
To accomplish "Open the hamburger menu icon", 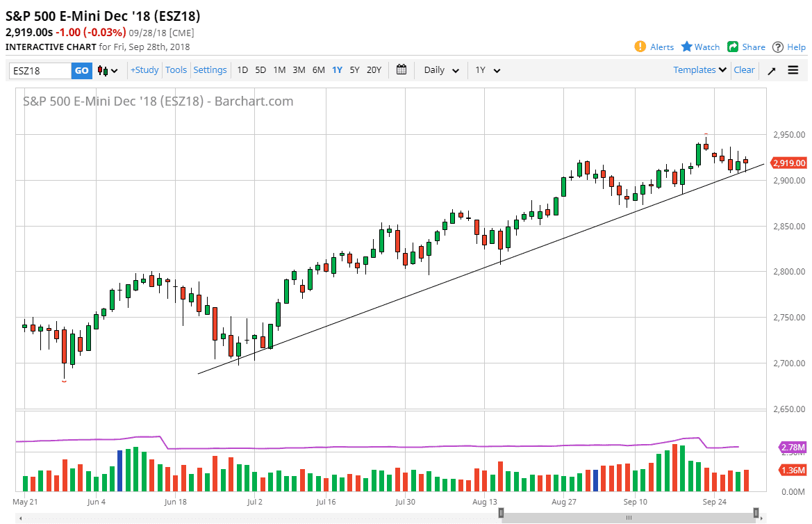I will 793,69.
